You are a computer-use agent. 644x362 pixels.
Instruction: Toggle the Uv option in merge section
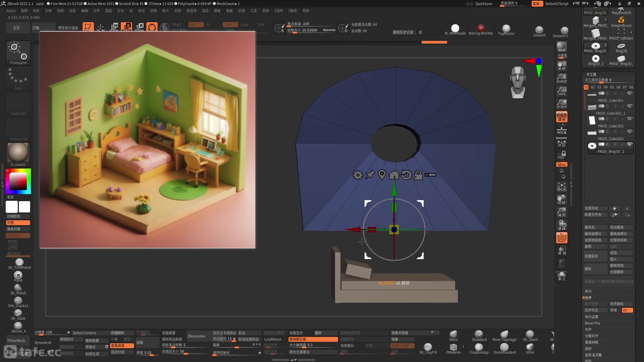[627, 310]
